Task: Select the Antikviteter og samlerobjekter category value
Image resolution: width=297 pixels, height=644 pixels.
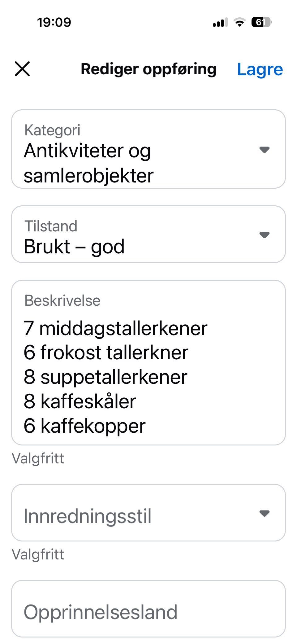Action: [88, 163]
